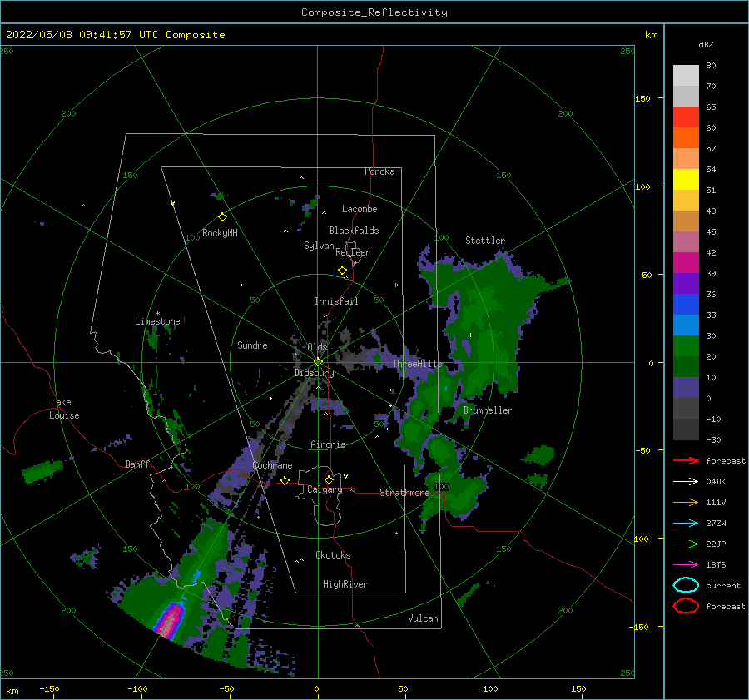Click the magenta 18TS arrow icon
Screen dimensions: 749x700
[686, 565]
